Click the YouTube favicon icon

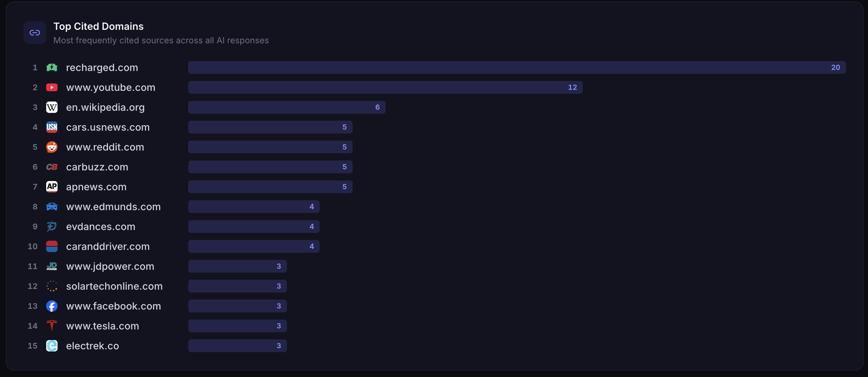[x=52, y=87]
